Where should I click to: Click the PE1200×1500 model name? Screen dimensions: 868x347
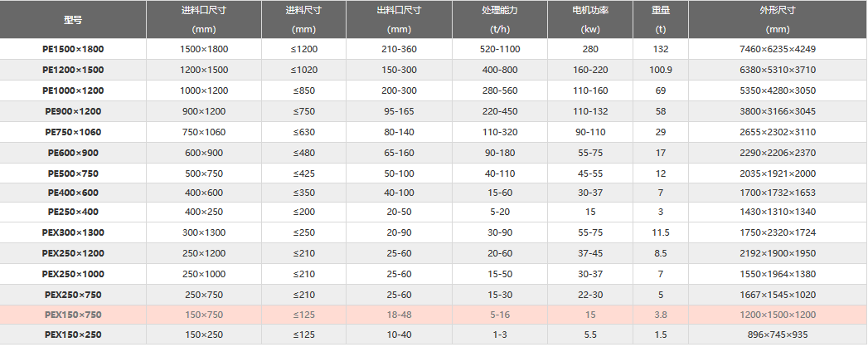(73, 70)
